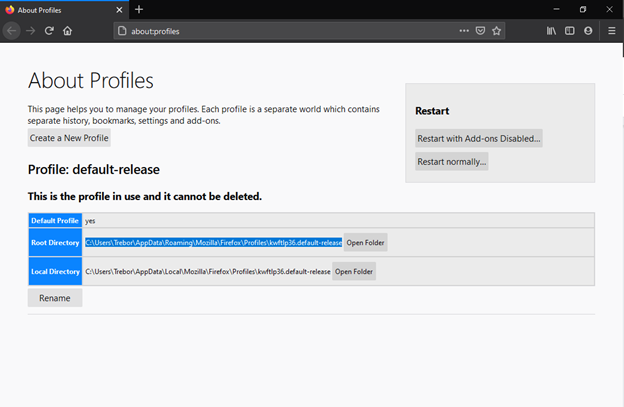This screenshot has height=407, width=624.
Task: Click the Default Profile header cell
Action: point(55,220)
